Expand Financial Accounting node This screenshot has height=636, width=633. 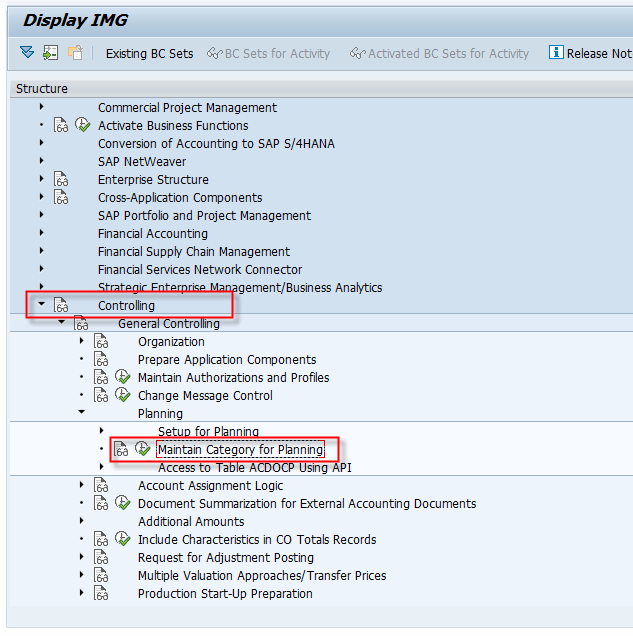41,233
